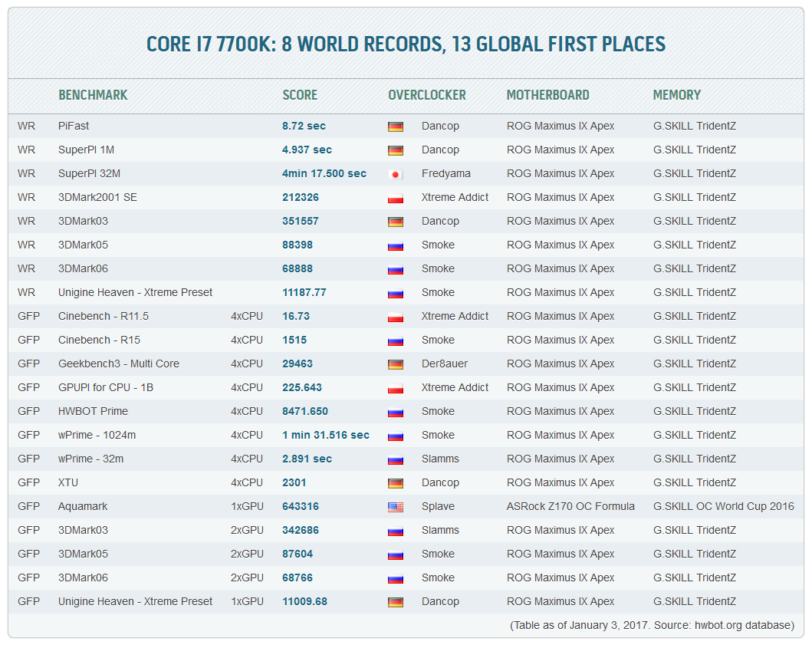The height and width of the screenshot is (645, 812).
Task: Click the German flag beside Der8auer
Action: (396, 364)
